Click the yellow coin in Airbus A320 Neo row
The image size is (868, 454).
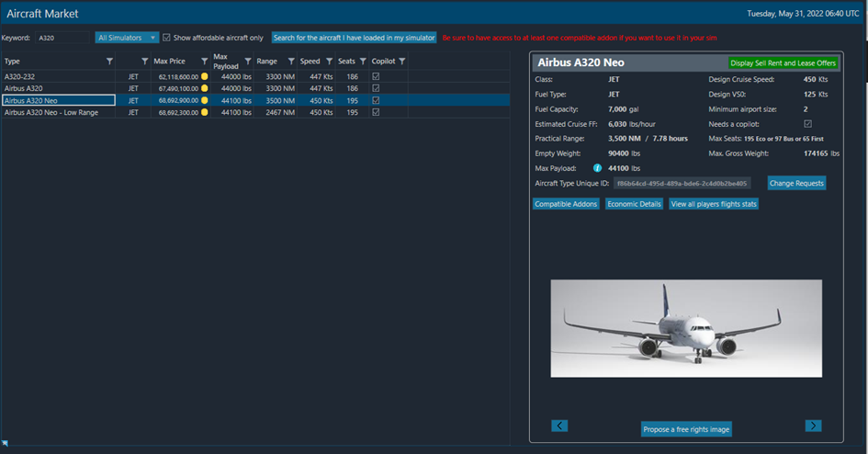204,100
